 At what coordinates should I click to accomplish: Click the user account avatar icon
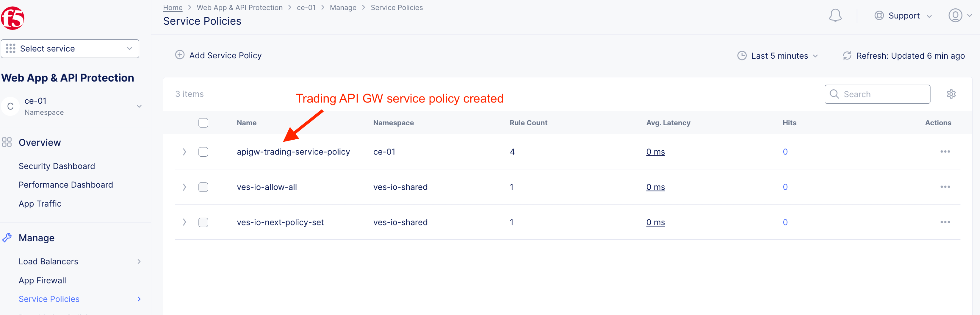click(x=955, y=15)
